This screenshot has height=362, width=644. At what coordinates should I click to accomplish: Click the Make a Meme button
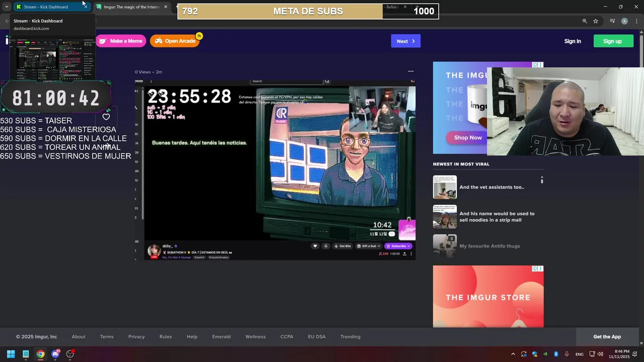click(x=121, y=41)
